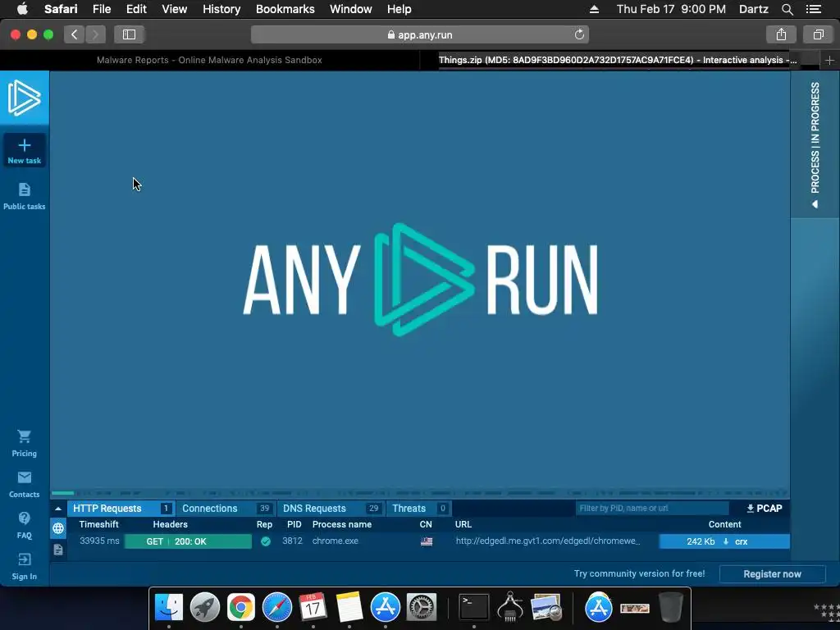Open System Preferences from the Dock

pyautogui.click(x=422, y=608)
